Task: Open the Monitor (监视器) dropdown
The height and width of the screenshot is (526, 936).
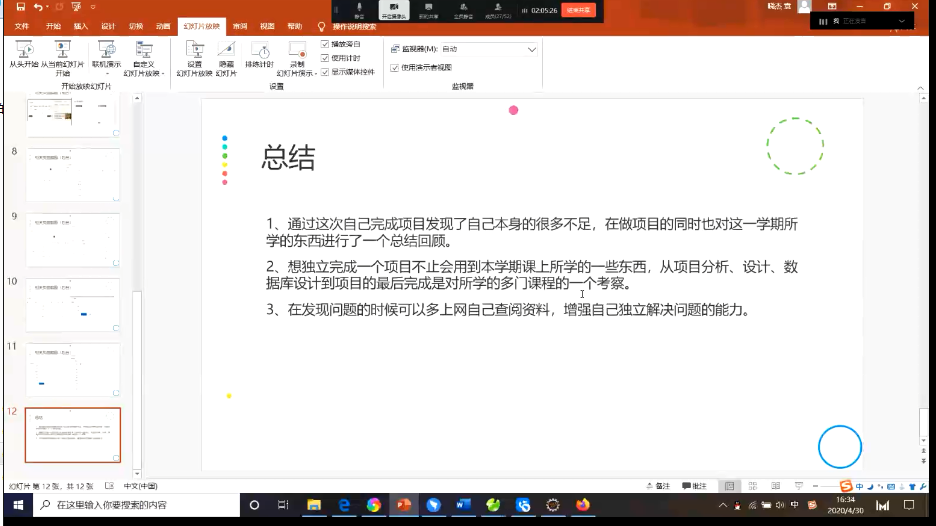Action: tap(488, 49)
